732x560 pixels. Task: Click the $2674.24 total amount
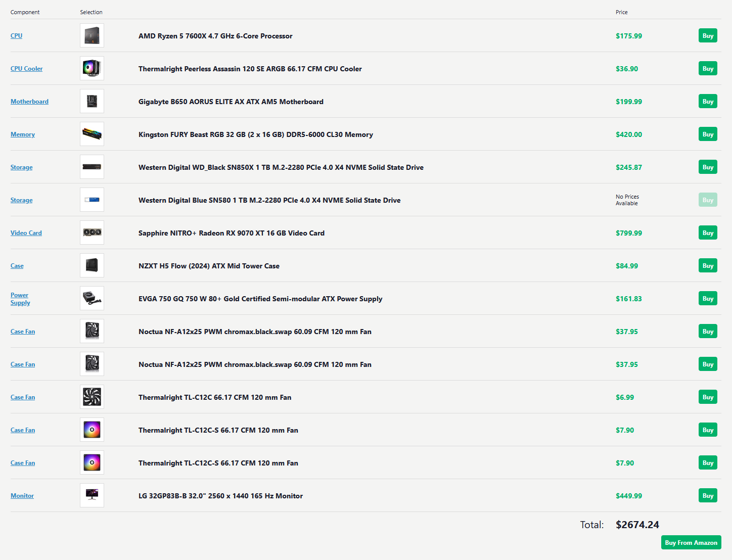point(637,525)
